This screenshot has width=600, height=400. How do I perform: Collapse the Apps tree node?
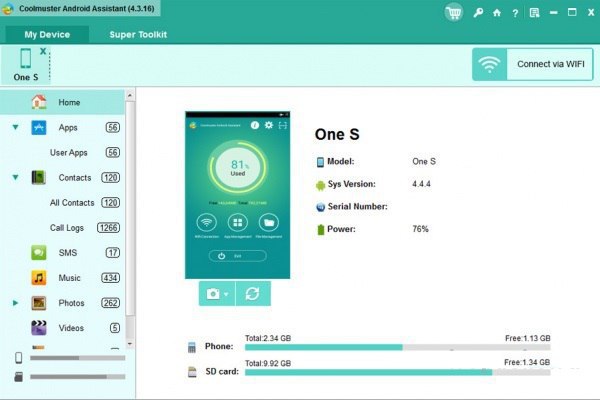point(15,127)
